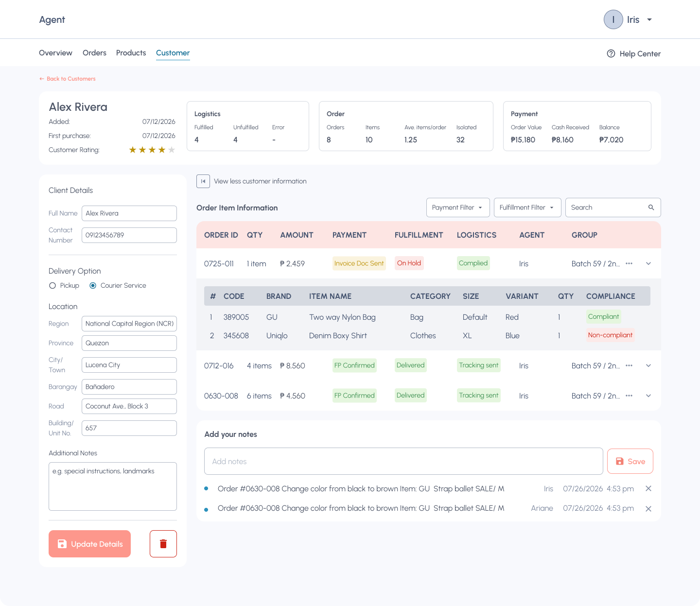Click the search magnifier icon

pyautogui.click(x=651, y=208)
